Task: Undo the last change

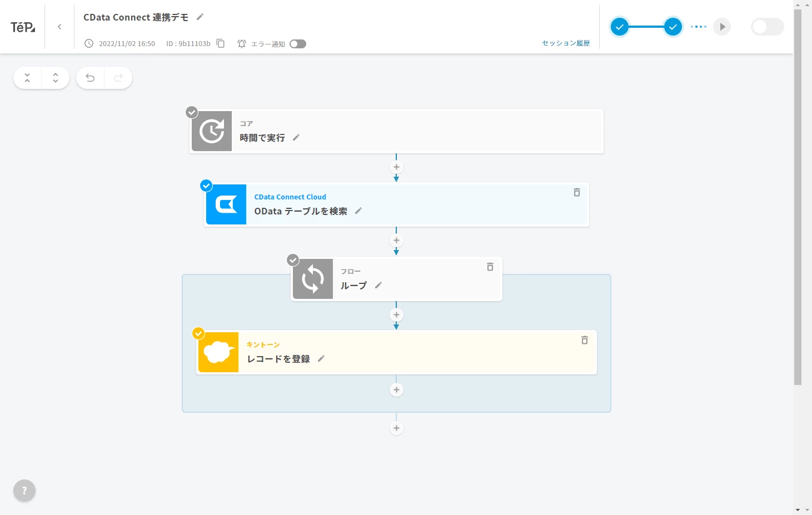Action: tap(90, 78)
